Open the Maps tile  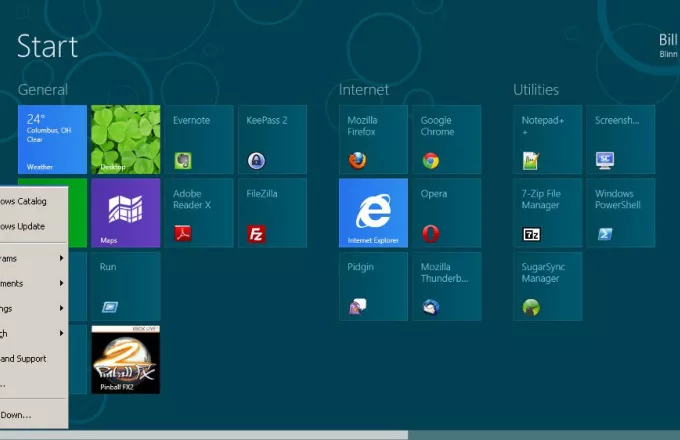pos(126,213)
